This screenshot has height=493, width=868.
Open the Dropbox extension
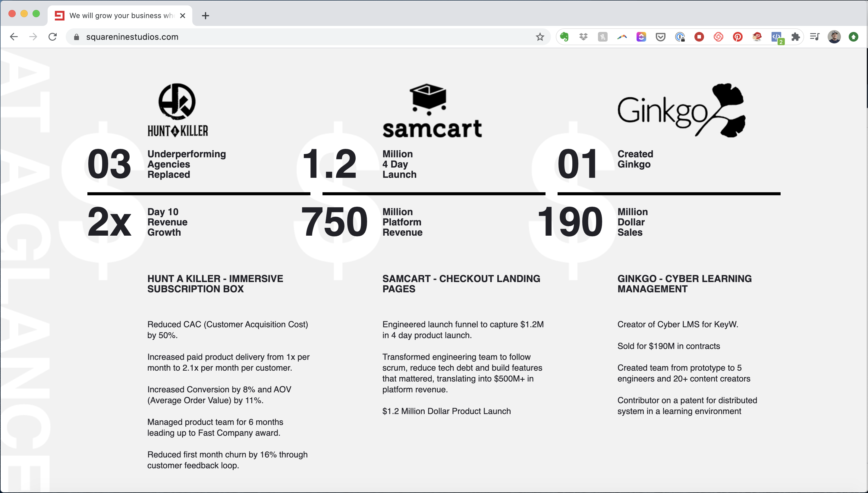(583, 36)
